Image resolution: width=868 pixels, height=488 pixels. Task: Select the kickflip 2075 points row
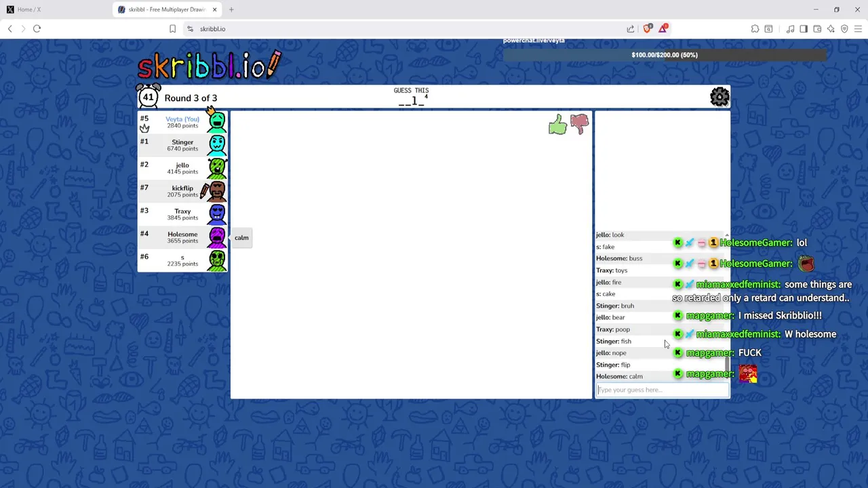tap(182, 191)
